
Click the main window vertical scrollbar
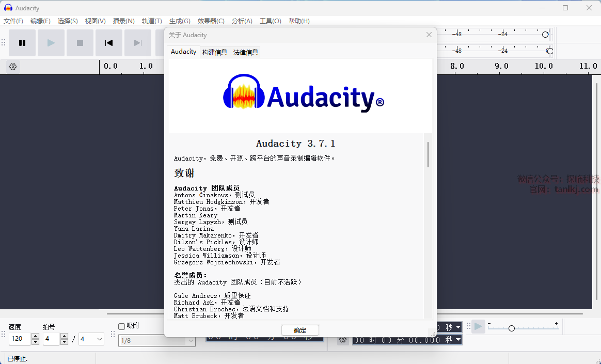596,192
